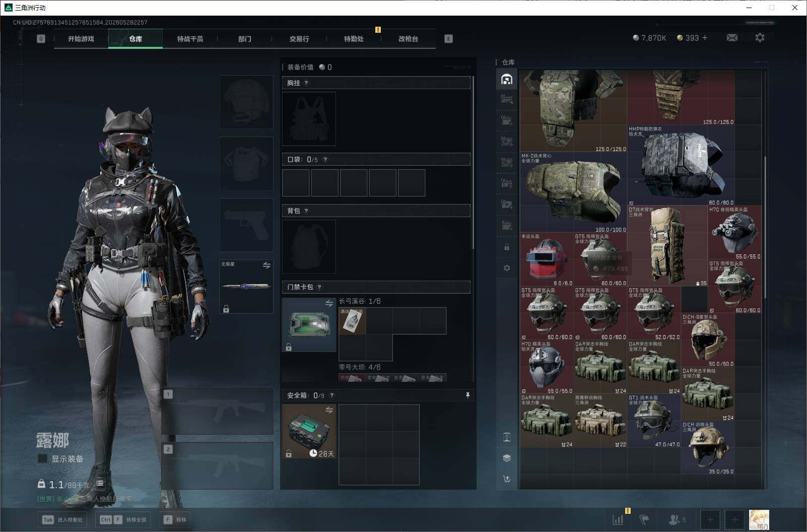The image size is (807, 532).
Task: Open the weight details list icon near 1.1/88千克
Action: [100, 484]
